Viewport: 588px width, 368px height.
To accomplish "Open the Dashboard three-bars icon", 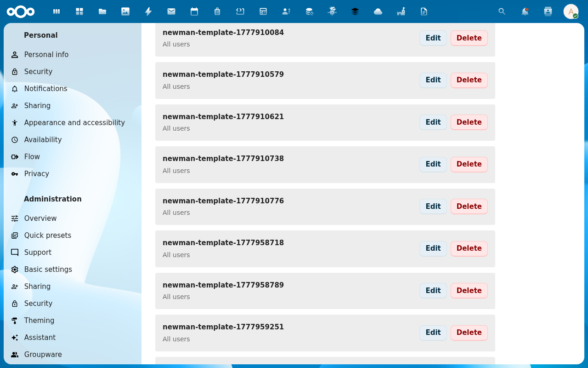I will (x=57, y=11).
